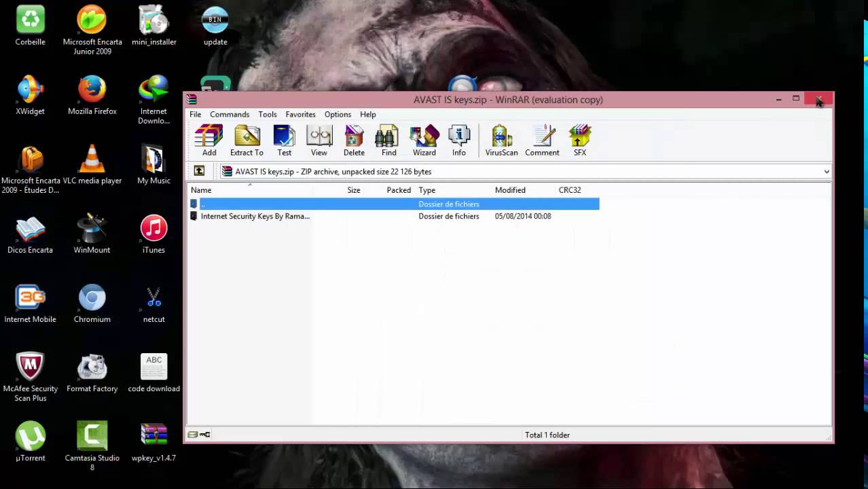The image size is (868, 489).
Task: Click the drive and key status bar icon
Action: click(x=199, y=435)
